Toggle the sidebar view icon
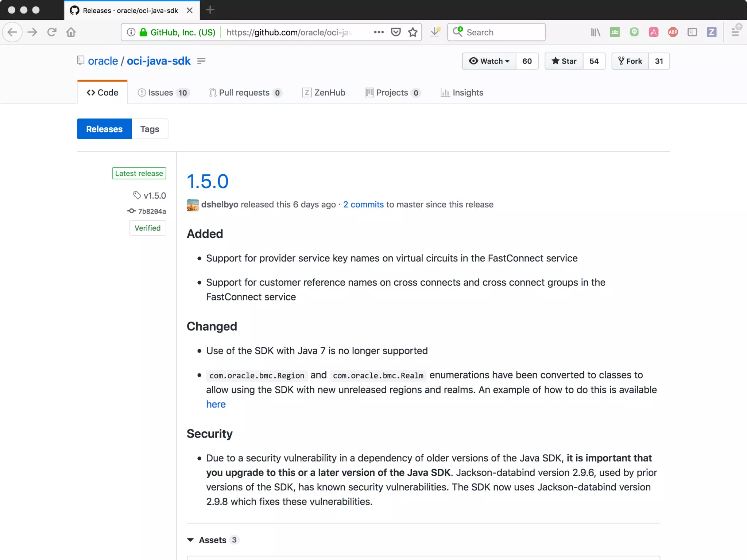The image size is (747, 560). coord(692,32)
